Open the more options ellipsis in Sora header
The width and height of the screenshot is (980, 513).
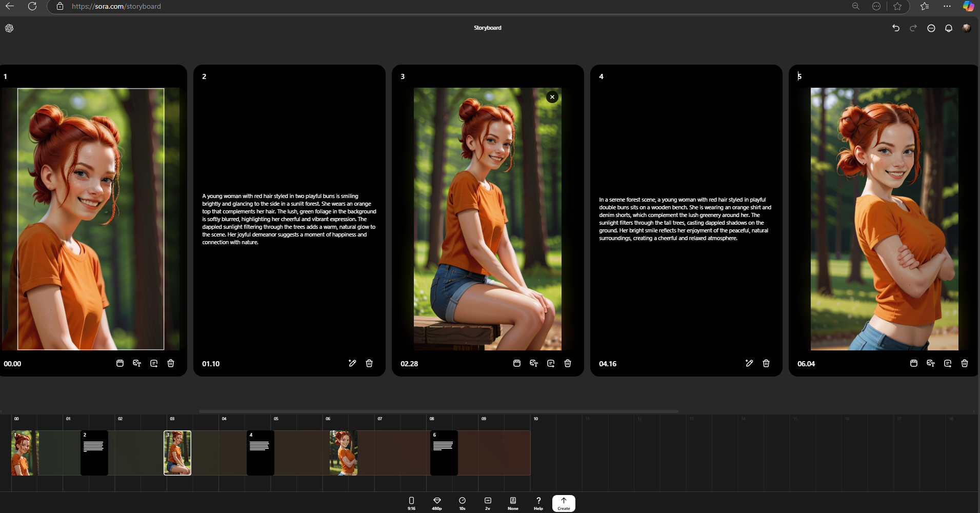931,28
